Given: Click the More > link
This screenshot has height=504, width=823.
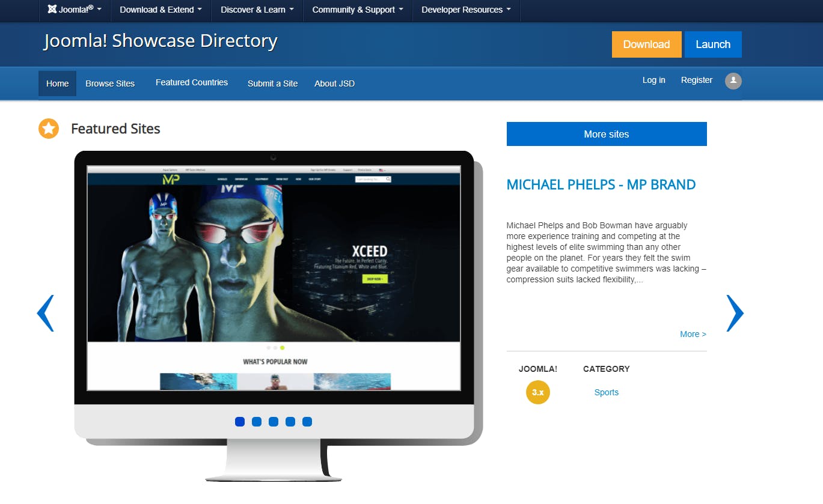Looking at the screenshot, I should pyautogui.click(x=693, y=334).
